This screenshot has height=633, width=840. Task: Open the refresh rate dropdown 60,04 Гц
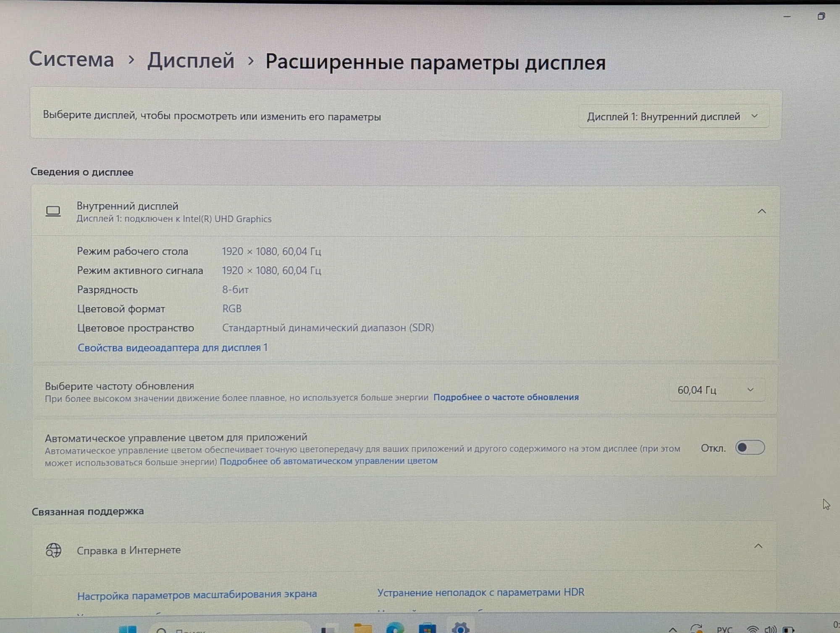tap(717, 390)
